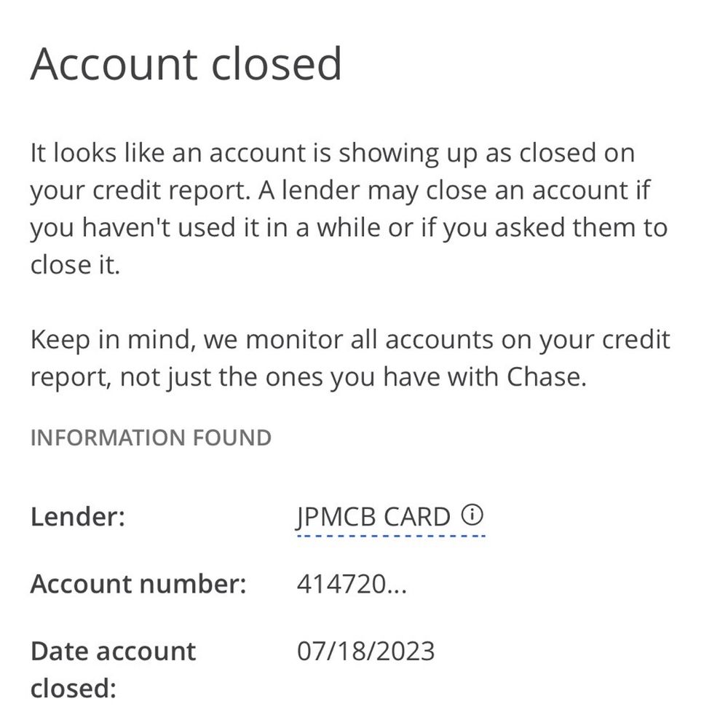Click the paragraph about closed account explanation
Image resolution: width=728 pixels, height=728 pixels.
349,208
